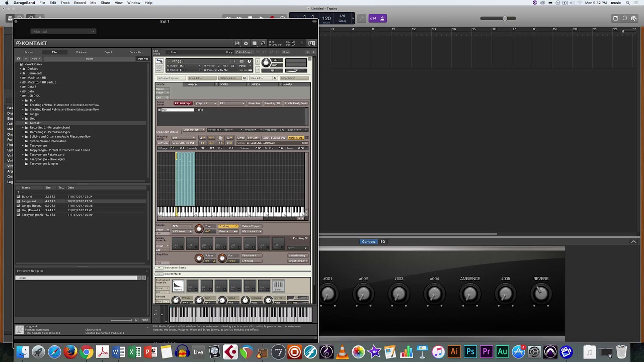This screenshot has height=362, width=644.
Task: Open the instrument info (i) icon
Action: click(x=249, y=61)
